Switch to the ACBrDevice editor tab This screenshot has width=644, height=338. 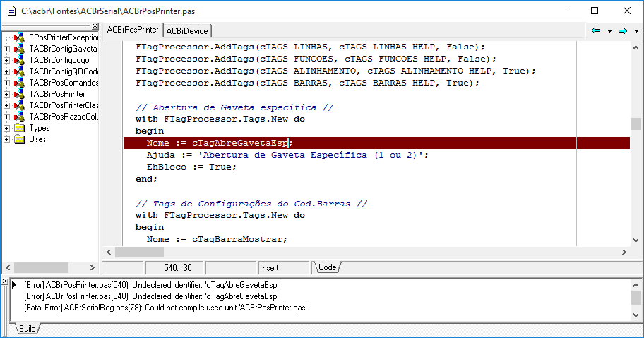187,31
